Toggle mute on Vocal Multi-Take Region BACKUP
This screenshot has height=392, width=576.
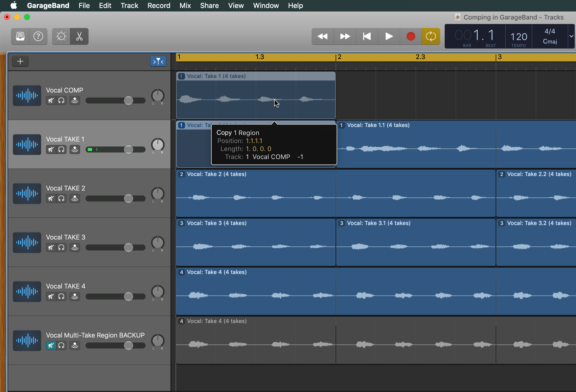pyautogui.click(x=51, y=345)
